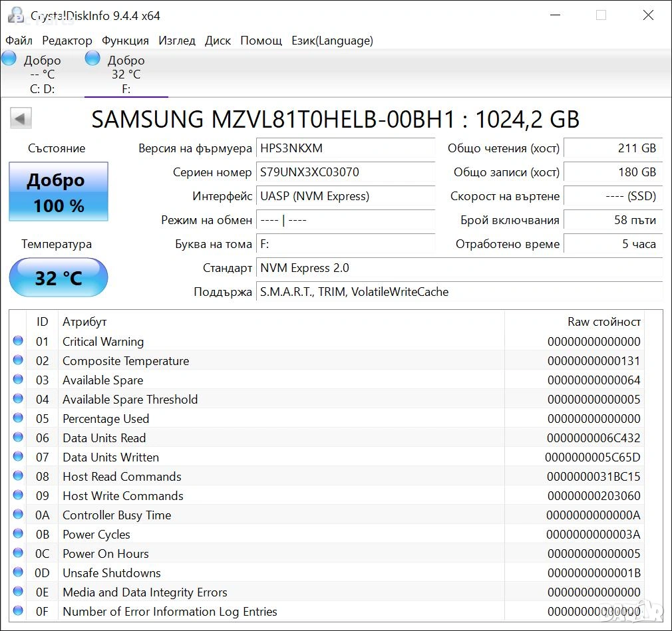672x631 pixels.
Task: Click the Power Cycles status icon
Action: point(18,534)
